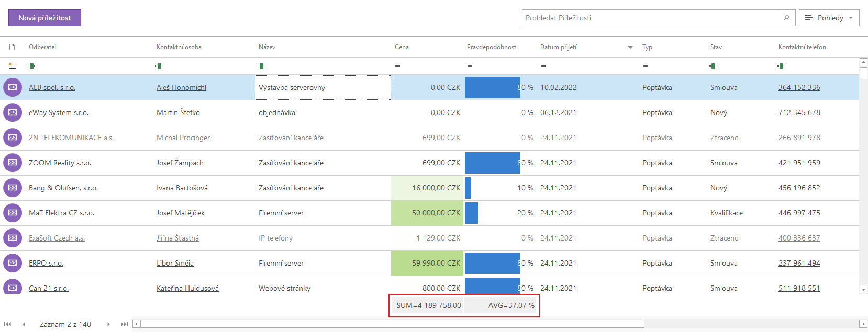868x332 pixels.
Task: Open contact Ivana Bartošová
Action: (182, 188)
